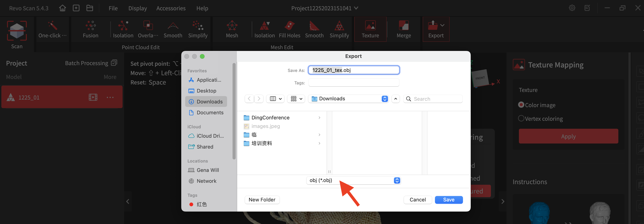Viewport: 644px width, 224px height.
Task: Toggle the Batch Processing checkbox icon
Action: (114, 63)
